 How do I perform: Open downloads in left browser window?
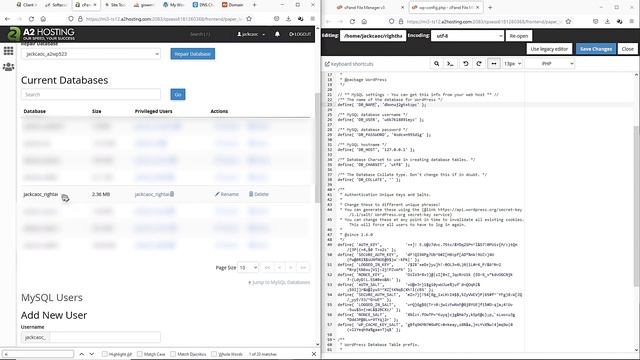288,19
